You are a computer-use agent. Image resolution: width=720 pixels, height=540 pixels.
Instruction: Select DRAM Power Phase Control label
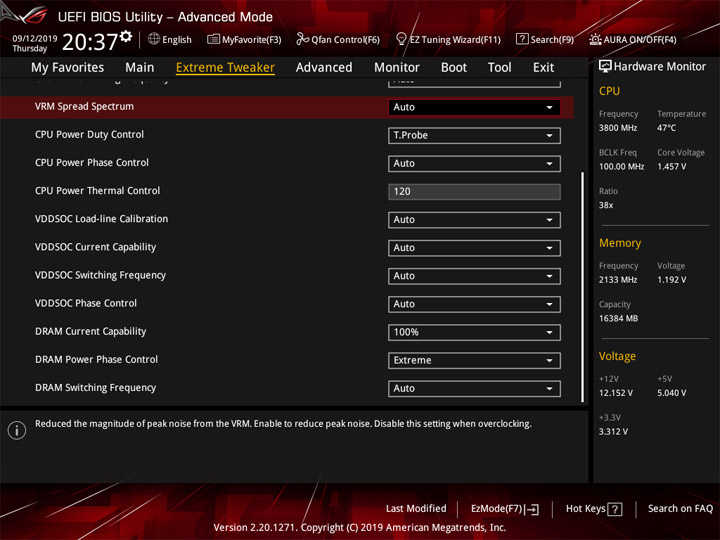coord(96,360)
